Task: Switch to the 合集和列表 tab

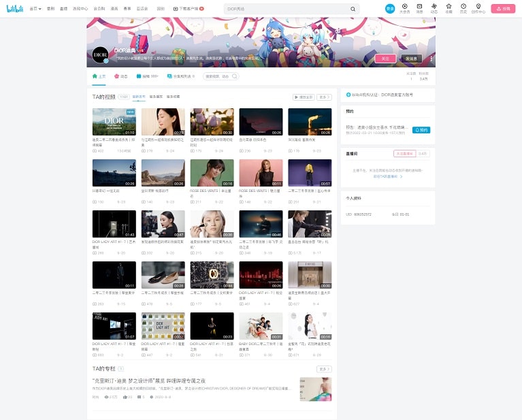Action: tap(182, 76)
